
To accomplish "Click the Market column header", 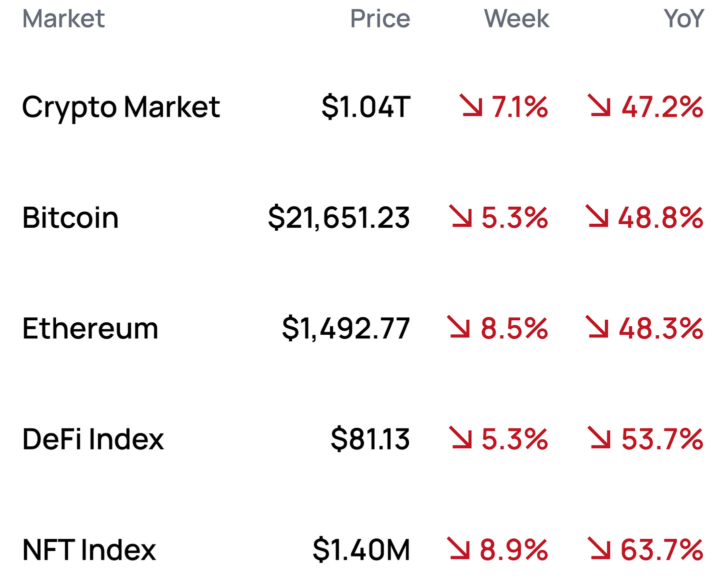I will pos(63,19).
